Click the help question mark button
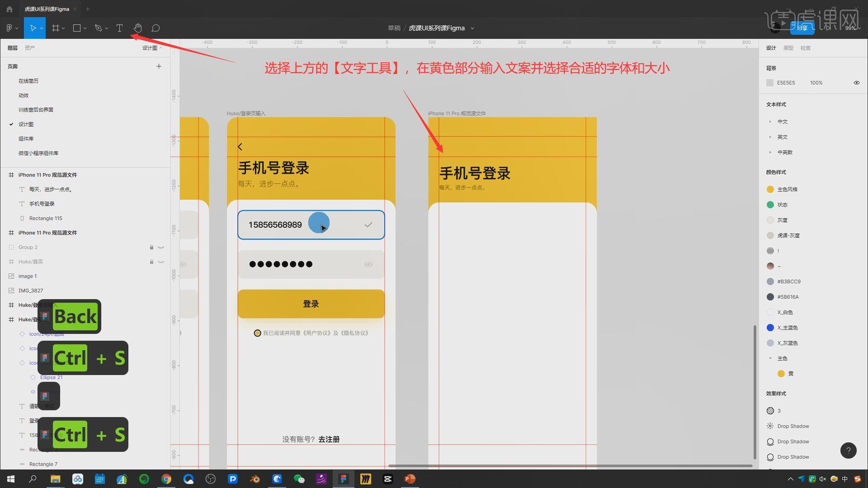This screenshot has width=868, height=488. (848, 450)
